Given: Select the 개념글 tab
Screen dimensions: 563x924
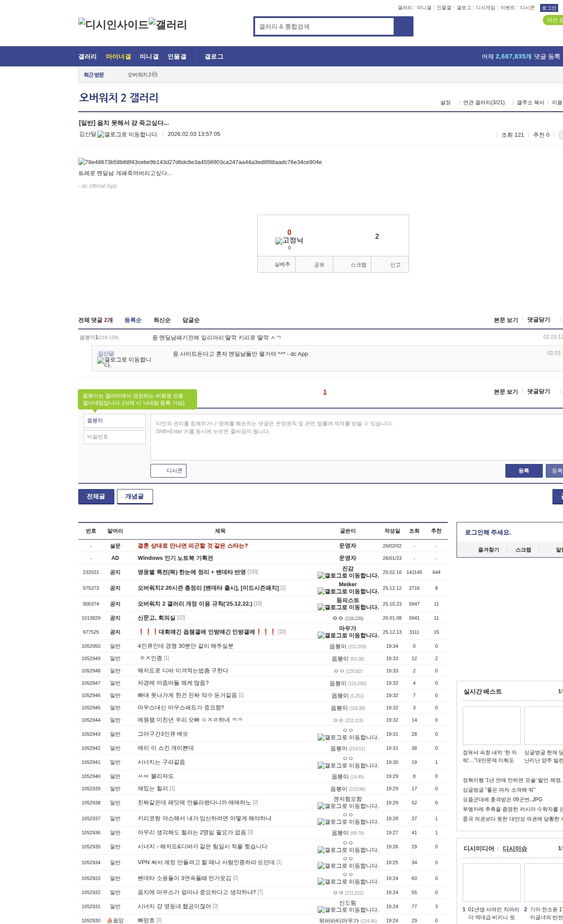Looking at the screenshot, I should pos(135,497).
